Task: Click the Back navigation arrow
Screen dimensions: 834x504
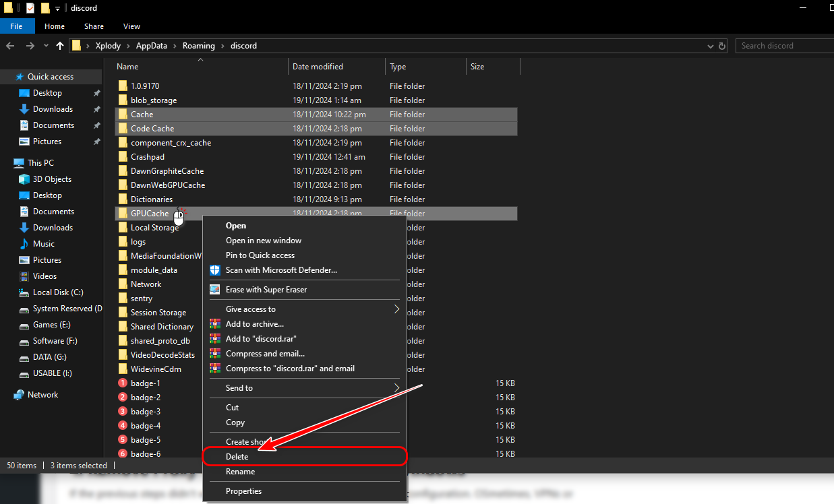Action: tap(10, 46)
